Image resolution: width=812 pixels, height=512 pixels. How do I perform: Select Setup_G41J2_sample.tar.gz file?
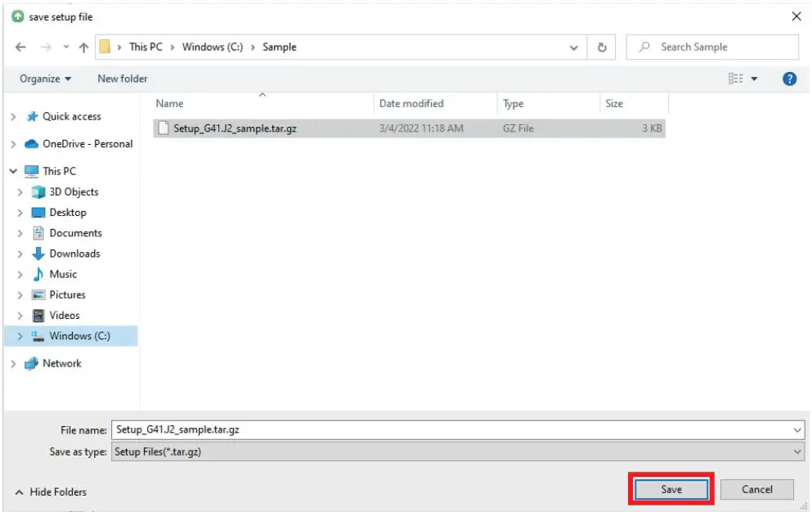coord(409,128)
